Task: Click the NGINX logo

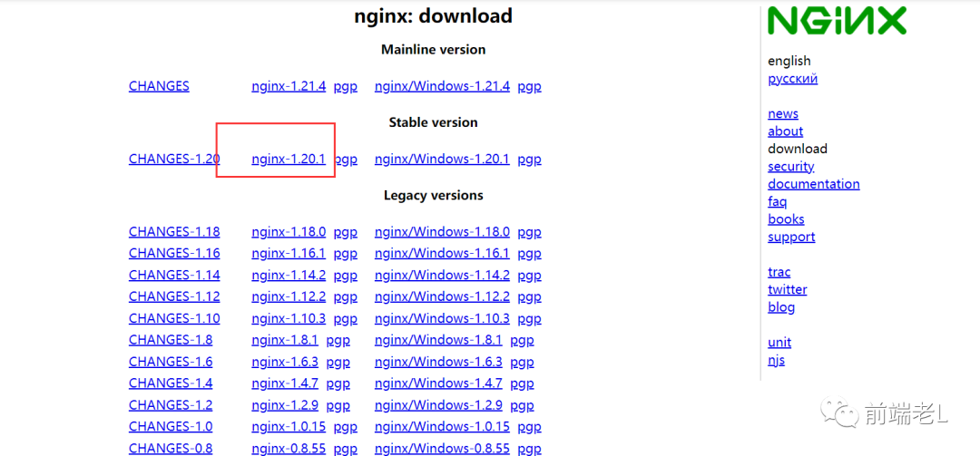Action: (x=837, y=20)
